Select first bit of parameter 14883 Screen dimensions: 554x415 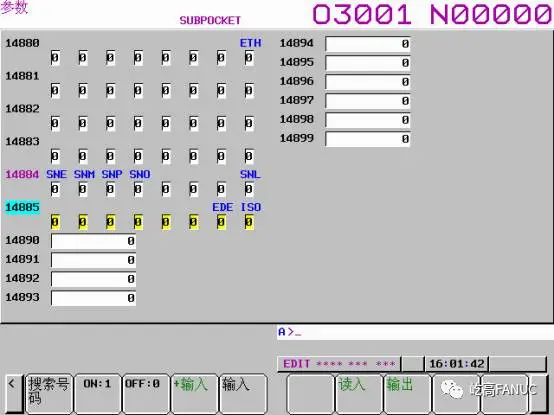(x=55, y=156)
